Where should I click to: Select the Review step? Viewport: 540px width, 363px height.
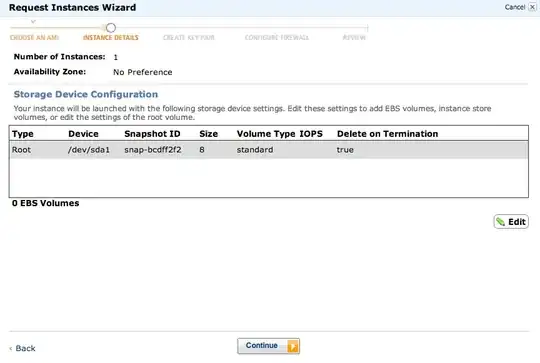[x=354, y=38]
